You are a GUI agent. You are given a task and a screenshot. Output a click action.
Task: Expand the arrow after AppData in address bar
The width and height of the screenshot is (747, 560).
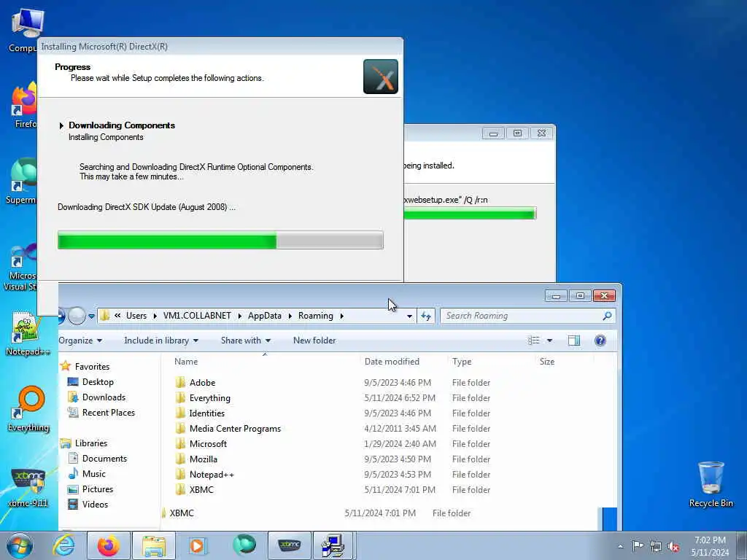[290, 316]
